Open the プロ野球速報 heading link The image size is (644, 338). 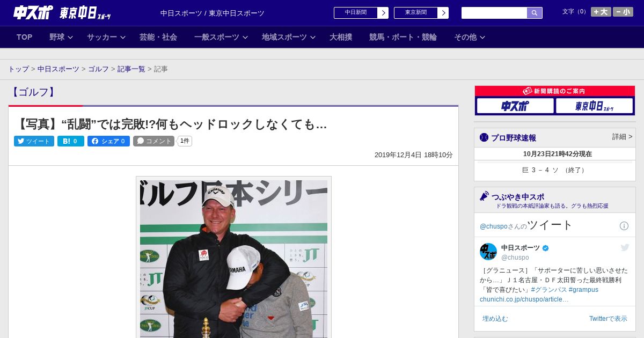[514, 138]
